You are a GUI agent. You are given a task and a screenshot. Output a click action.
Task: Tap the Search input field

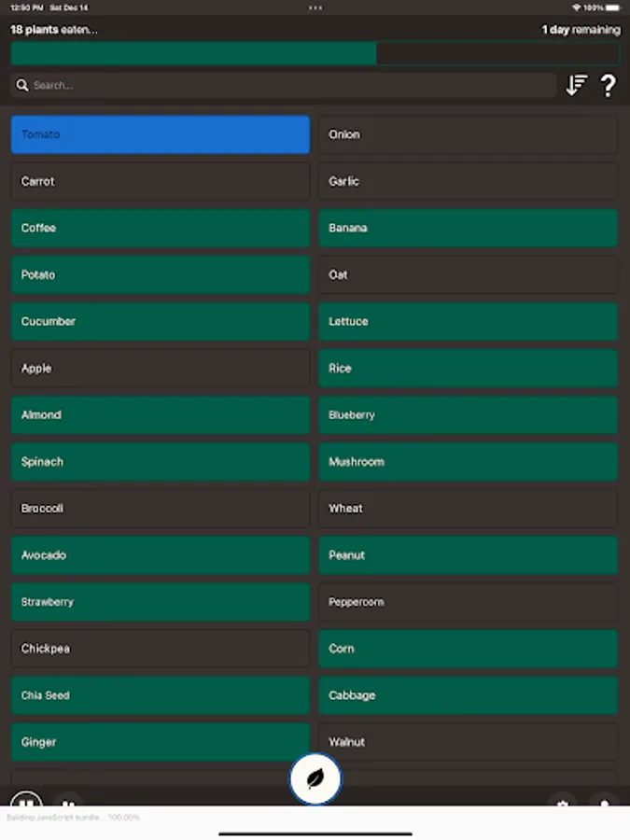click(280, 85)
